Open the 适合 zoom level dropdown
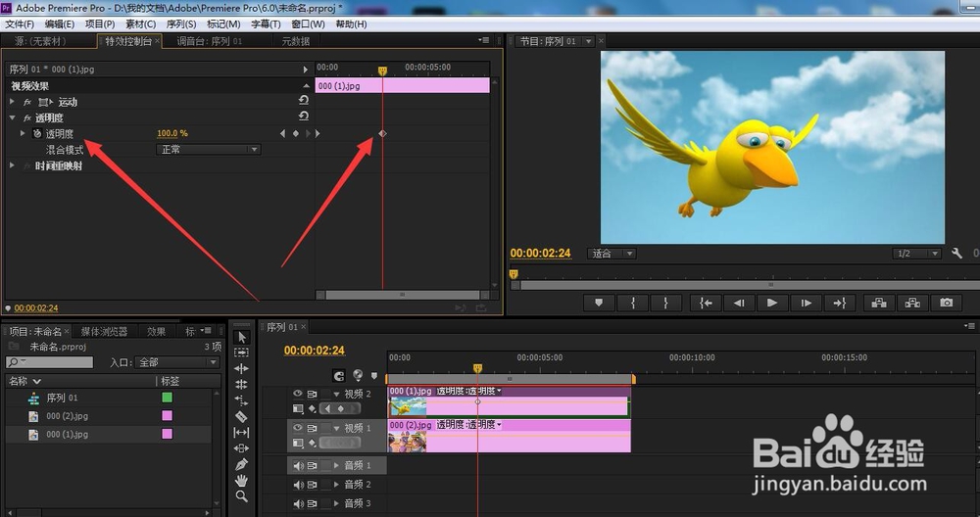980x517 pixels. pos(611,254)
